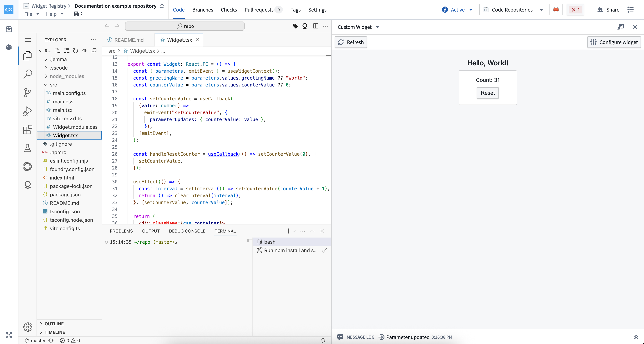Switch to the Pull requests tab
644x344 pixels.
[x=259, y=10]
